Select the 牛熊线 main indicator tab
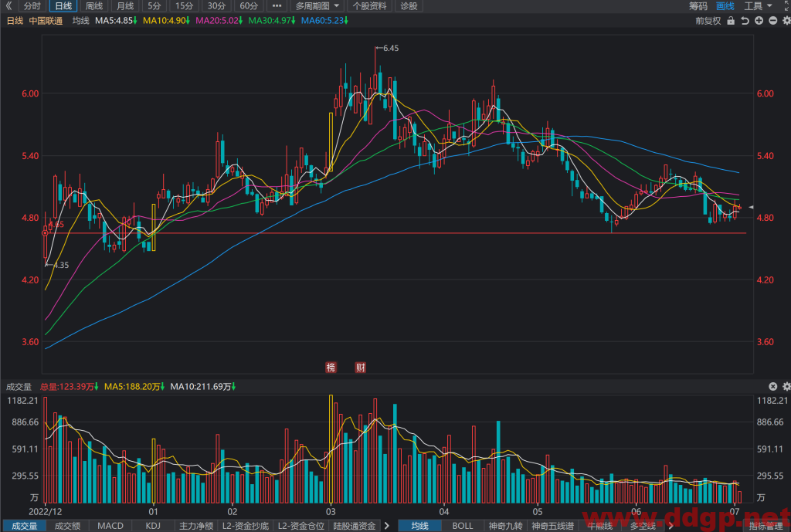This screenshot has width=791, height=532. (x=599, y=526)
